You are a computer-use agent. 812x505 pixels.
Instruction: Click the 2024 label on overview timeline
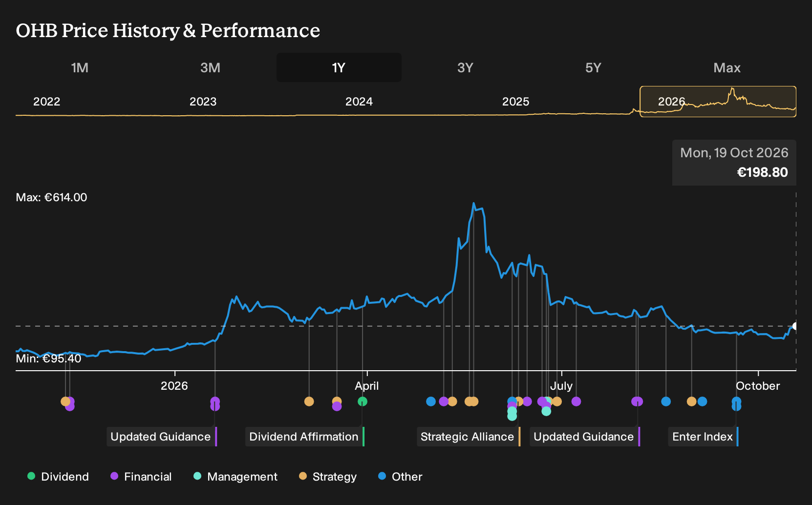pyautogui.click(x=359, y=102)
